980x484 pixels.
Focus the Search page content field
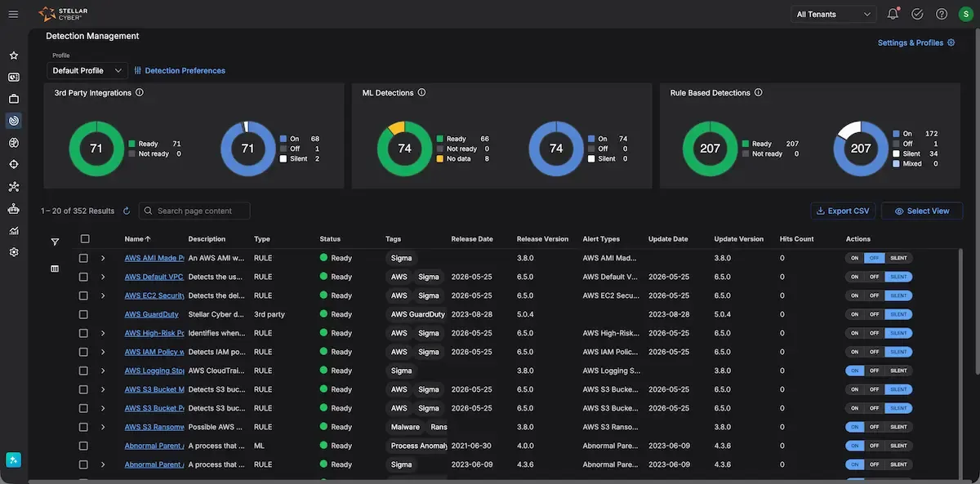coord(194,211)
